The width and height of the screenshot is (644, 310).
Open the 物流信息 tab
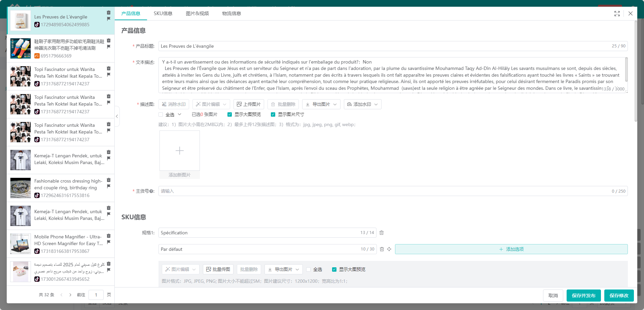(231, 13)
